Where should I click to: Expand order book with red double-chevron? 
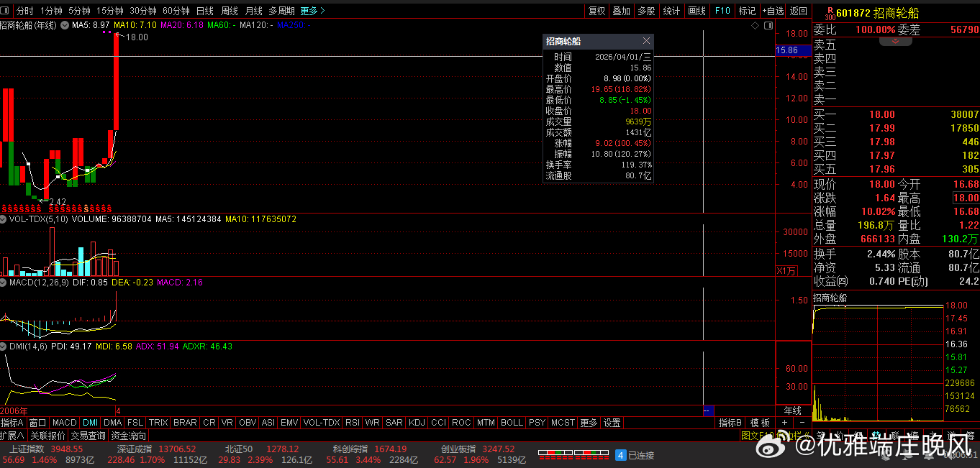coord(896,41)
